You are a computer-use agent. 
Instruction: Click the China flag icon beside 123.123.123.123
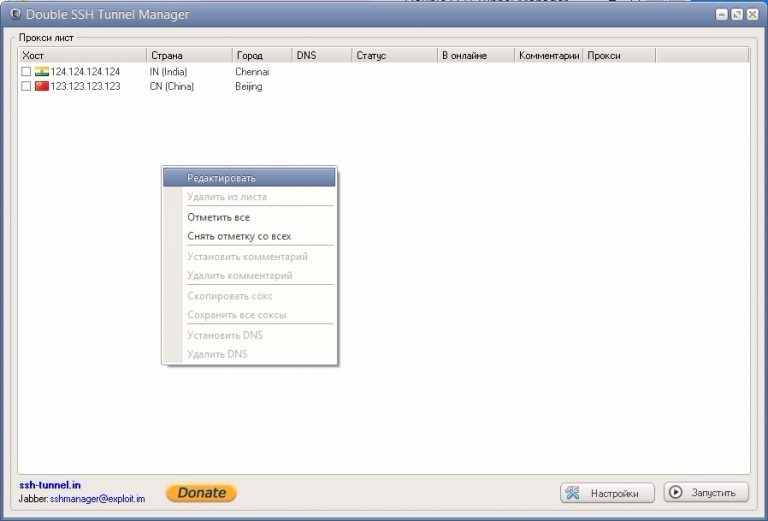point(42,86)
